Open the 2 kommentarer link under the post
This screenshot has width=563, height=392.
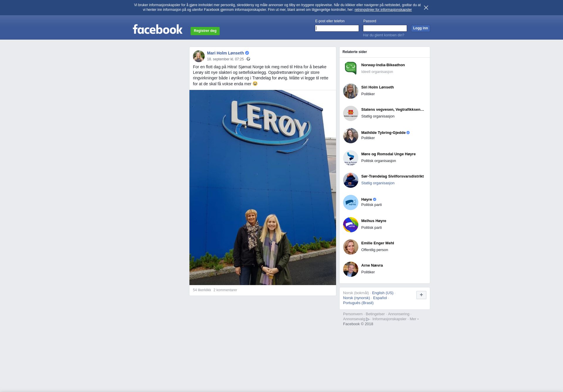pos(225,290)
